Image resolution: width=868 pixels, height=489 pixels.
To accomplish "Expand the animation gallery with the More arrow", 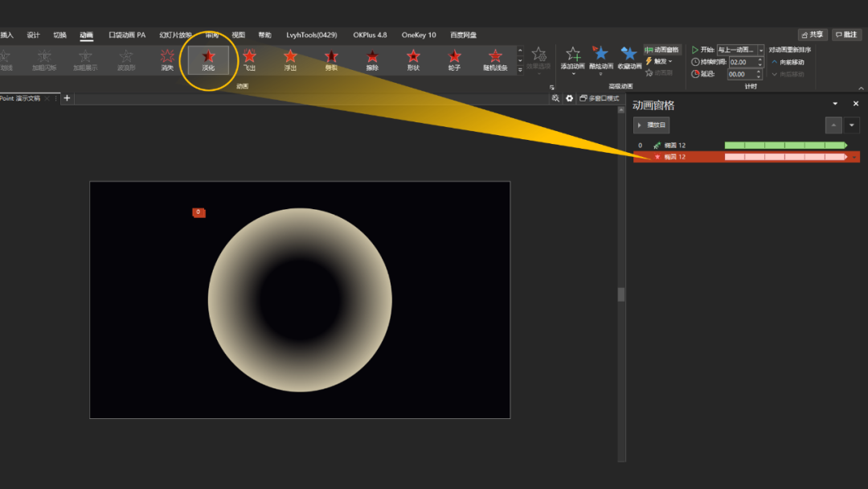I will click(520, 70).
